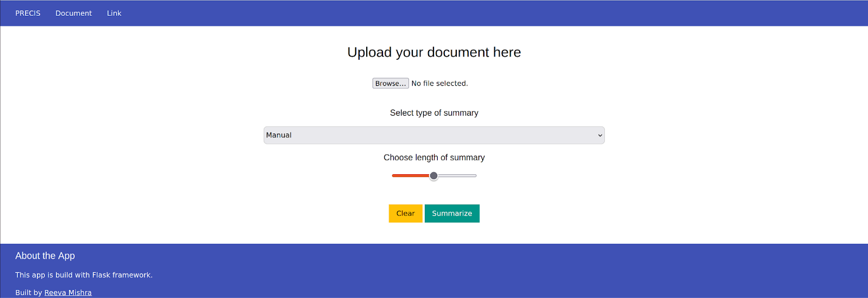Click the "Select type of summary" label

434,113
